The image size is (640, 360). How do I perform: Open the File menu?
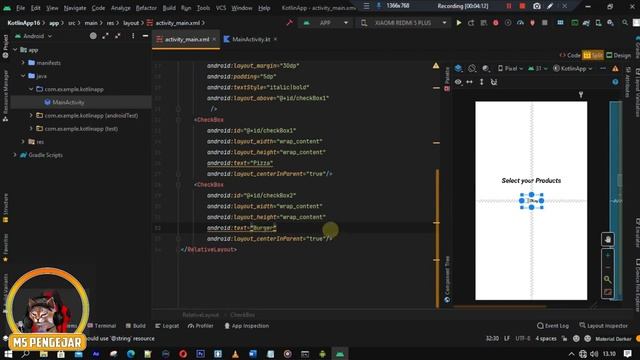(20, 8)
